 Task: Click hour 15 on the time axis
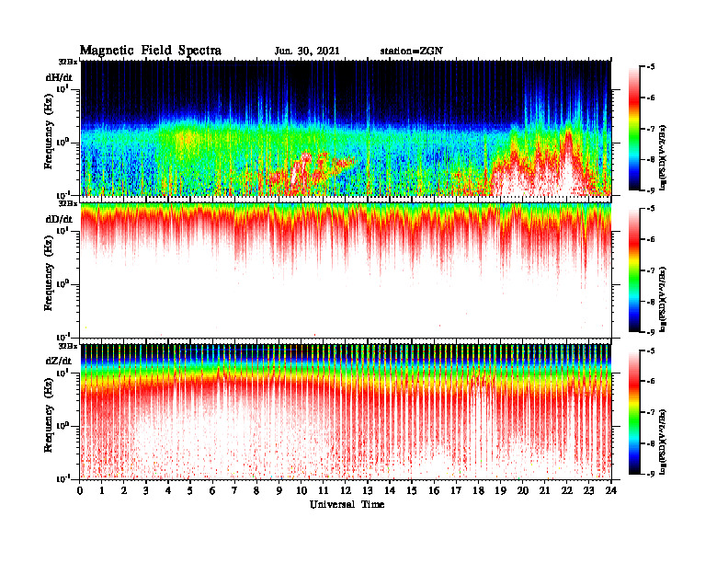[x=412, y=490]
